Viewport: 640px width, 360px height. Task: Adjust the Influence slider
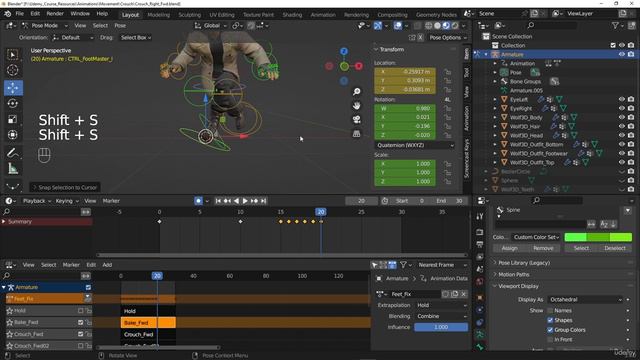441,327
